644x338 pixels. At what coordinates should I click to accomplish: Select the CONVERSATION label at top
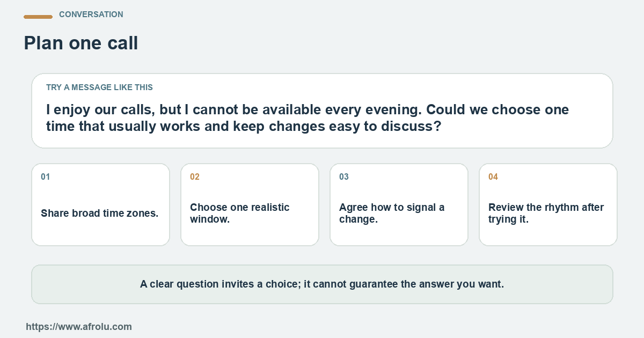tap(91, 14)
